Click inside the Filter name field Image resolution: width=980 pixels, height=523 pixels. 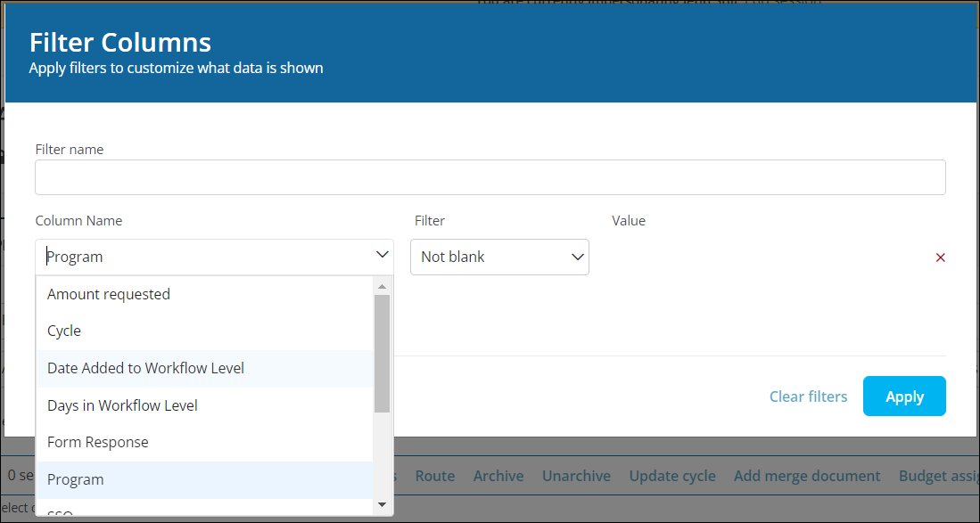pyautogui.click(x=490, y=177)
